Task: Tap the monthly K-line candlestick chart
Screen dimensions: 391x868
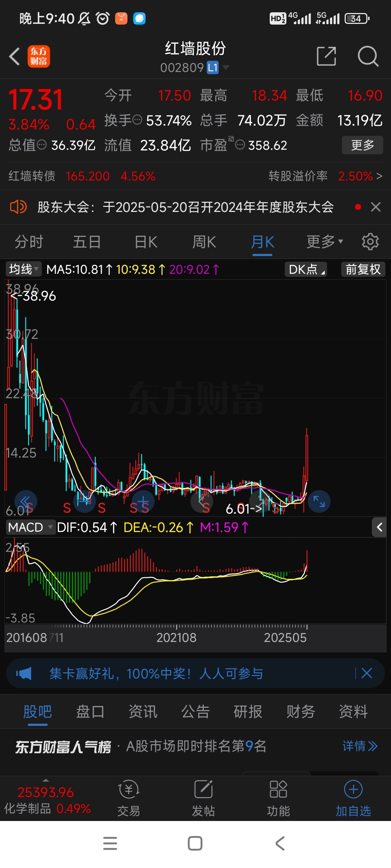Action: coord(195,398)
